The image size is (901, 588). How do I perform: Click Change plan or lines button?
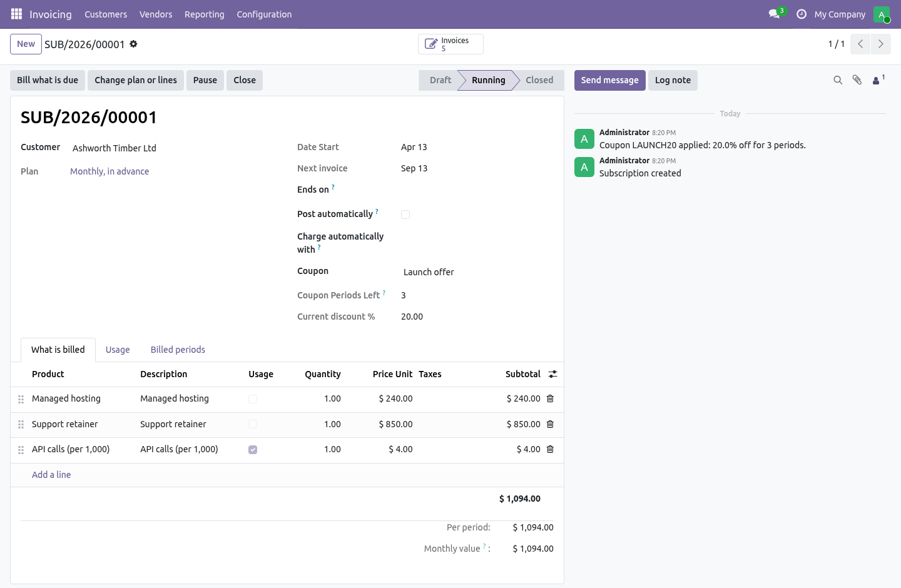[x=136, y=80]
